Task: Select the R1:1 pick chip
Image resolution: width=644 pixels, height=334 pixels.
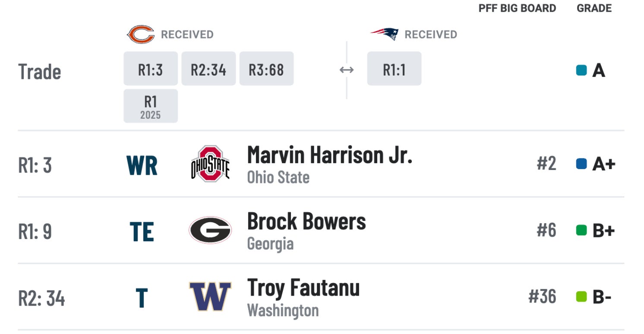Action: click(x=394, y=69)
